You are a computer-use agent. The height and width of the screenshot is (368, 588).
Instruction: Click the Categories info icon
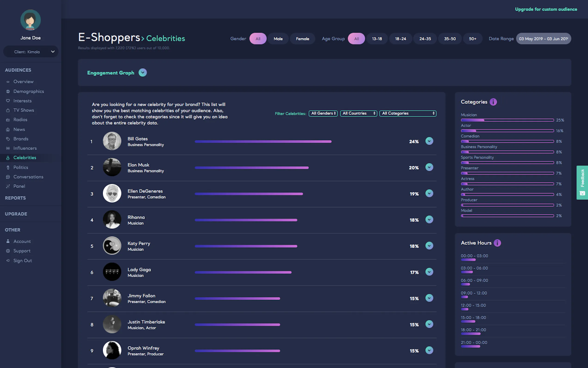point(493,102)
